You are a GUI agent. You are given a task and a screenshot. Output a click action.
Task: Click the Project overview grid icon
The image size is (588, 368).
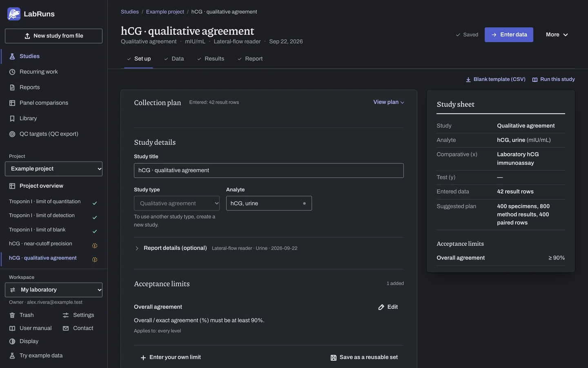tap(12, 186)
